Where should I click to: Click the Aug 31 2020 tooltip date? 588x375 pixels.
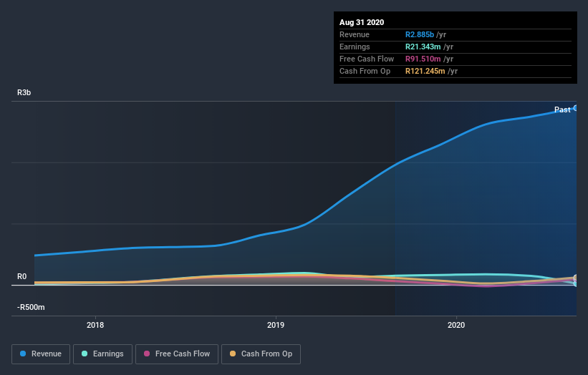tap(362, 22)
